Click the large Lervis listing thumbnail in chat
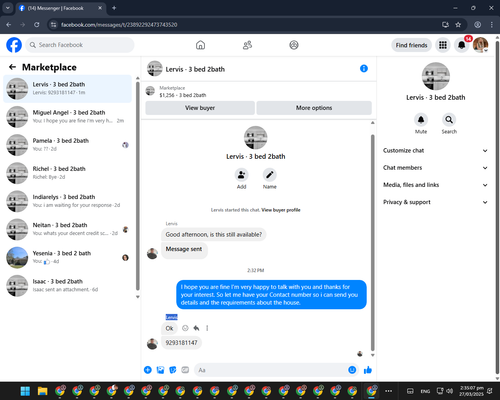This screenshot has width=500, height=400. pos(255,138)
